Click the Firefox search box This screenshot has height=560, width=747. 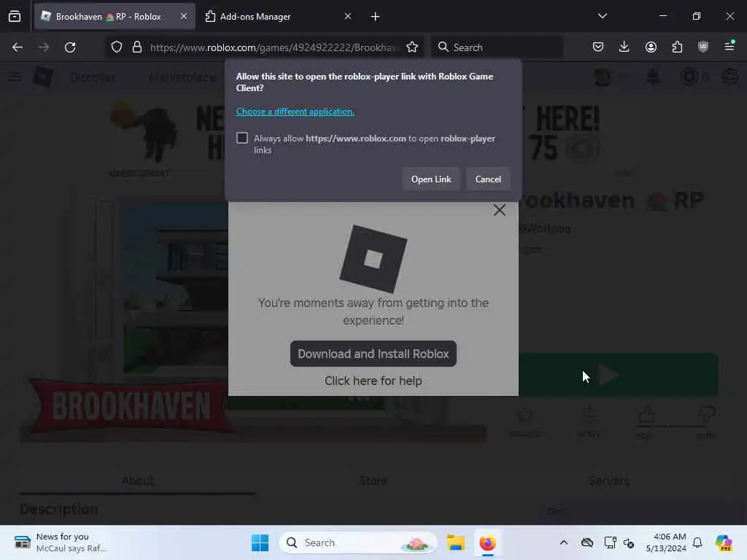497,47
